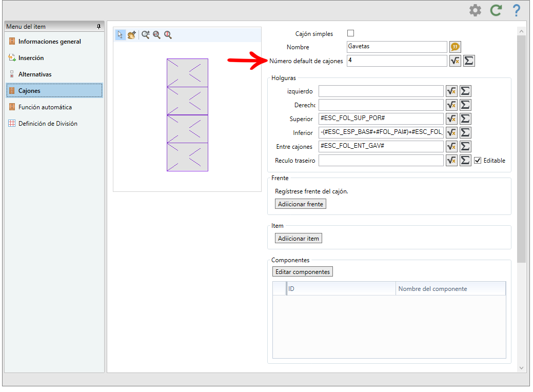The image size is (533, 392).
Task: Click the ID column header
Action: 341,289
